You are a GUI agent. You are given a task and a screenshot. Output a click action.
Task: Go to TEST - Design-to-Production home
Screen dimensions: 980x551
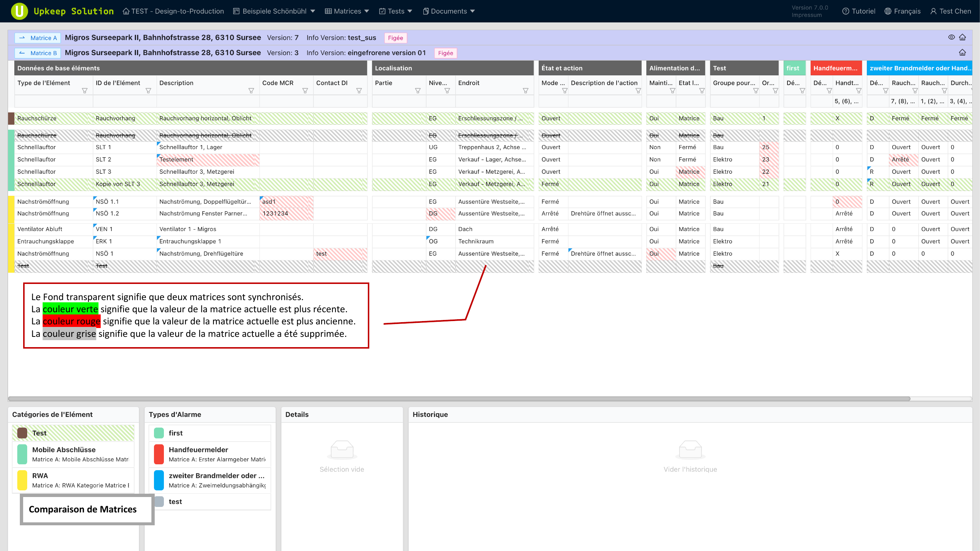(173, 11)
